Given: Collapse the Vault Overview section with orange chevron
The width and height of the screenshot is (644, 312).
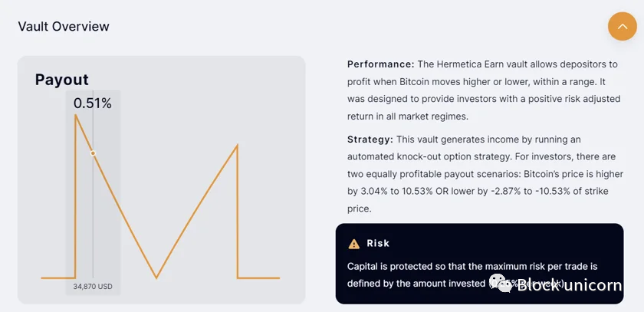Looking at the screenshot, I should (623, 27).
